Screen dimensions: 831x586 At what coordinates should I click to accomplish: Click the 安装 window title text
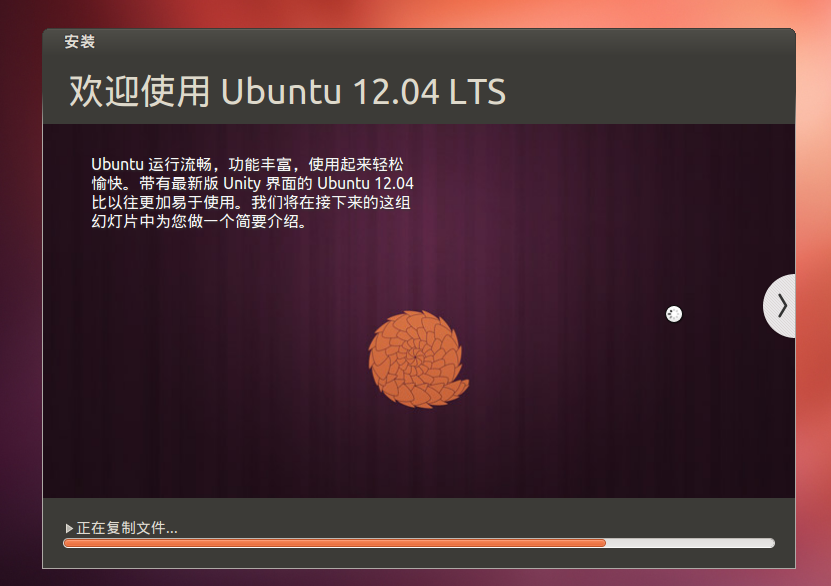tap(79, 41)
